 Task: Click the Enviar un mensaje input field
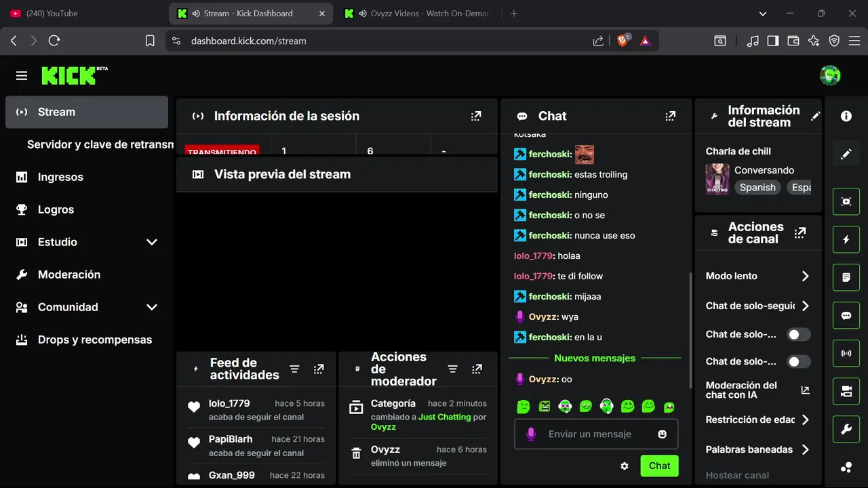tap(596, 434)
